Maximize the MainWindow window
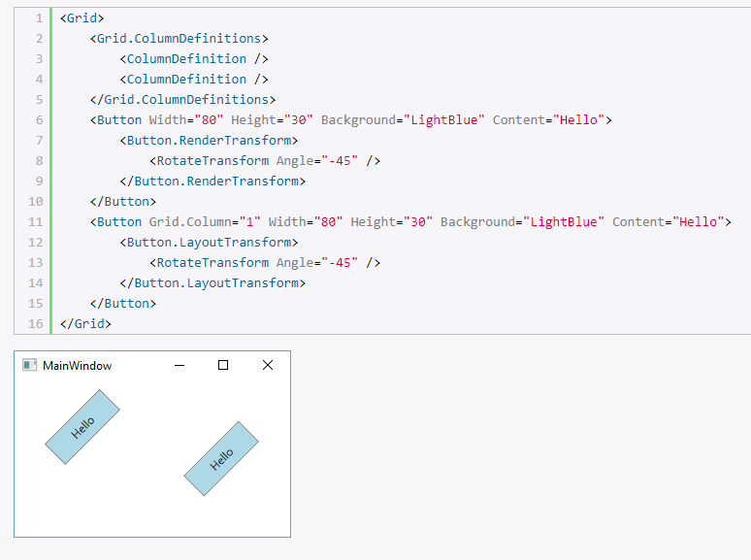 tap(223, 365)
